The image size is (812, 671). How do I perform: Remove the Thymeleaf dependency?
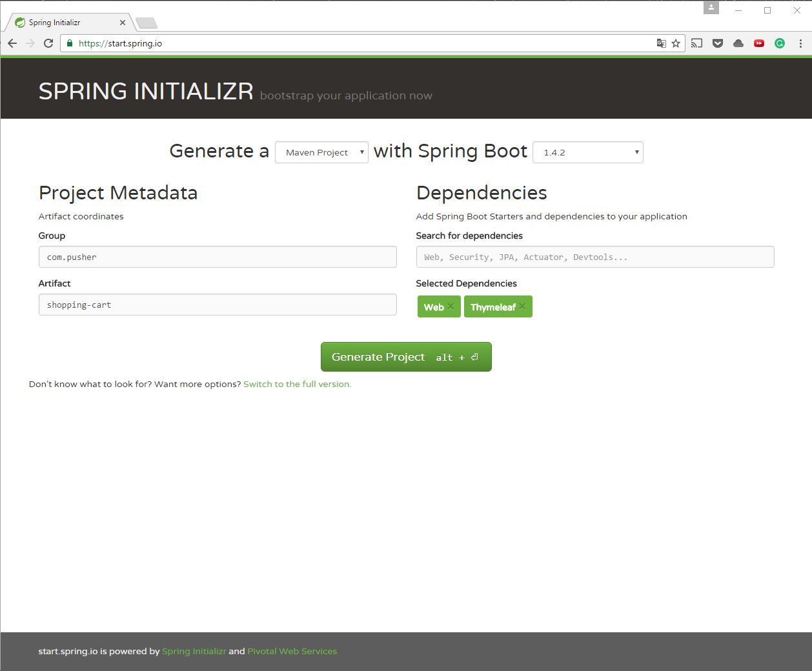coord(522,306)
